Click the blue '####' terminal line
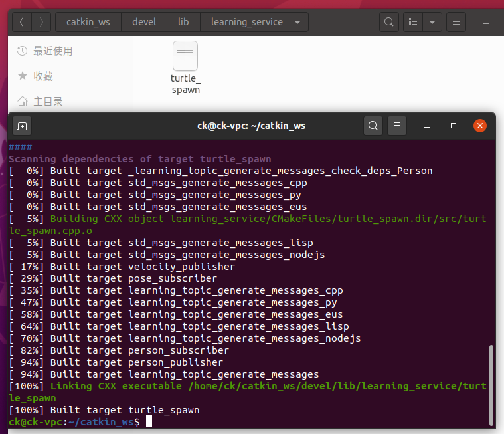 pos(20,147)
